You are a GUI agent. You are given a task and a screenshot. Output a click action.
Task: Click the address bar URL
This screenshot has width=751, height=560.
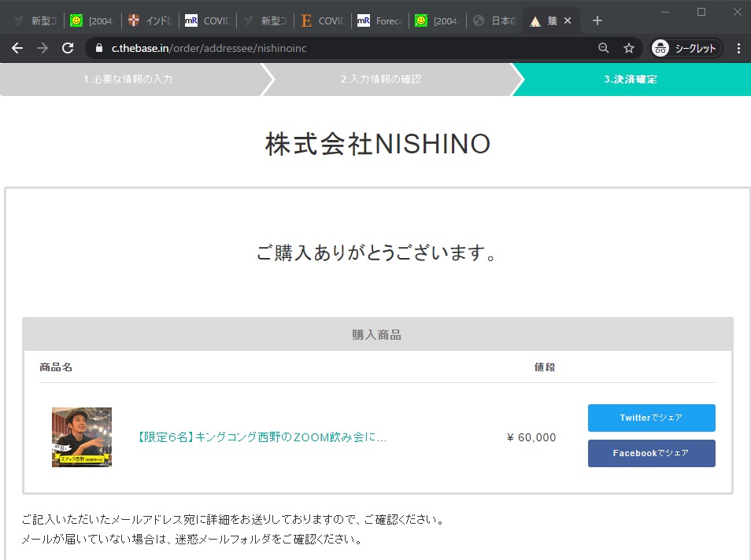[209, 48]
